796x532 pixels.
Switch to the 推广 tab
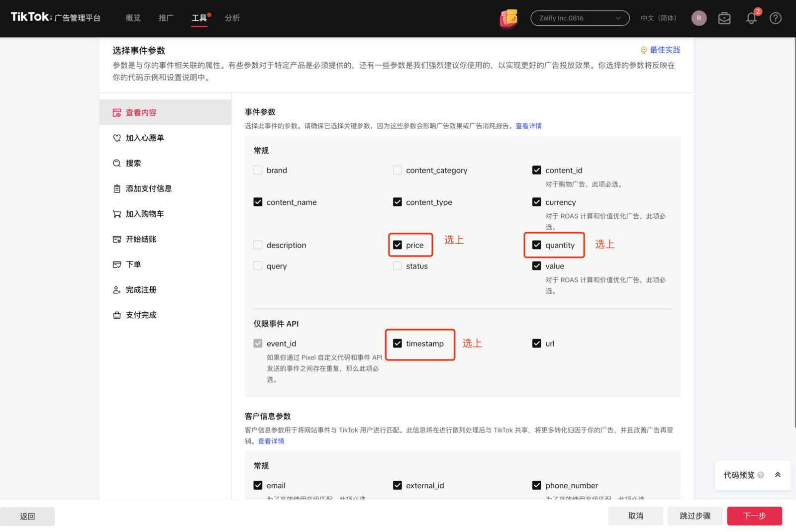(166, 18)
